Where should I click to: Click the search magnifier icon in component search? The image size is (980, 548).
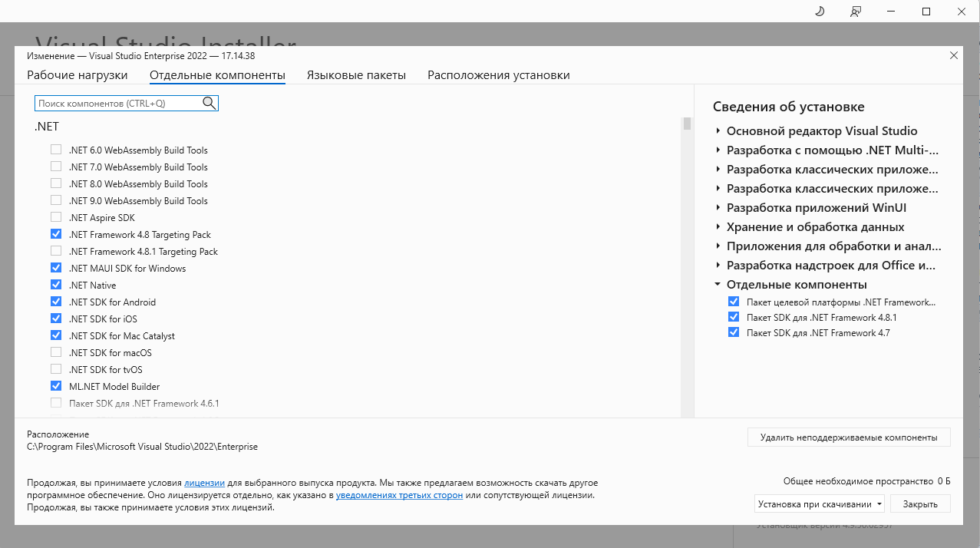[209, 103]
